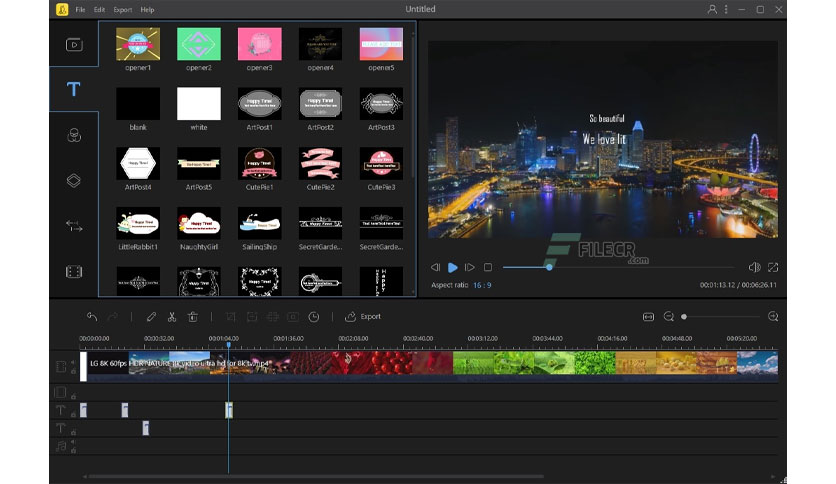Click the timeline horizontal scrollbar
This screenshot has width=836, height=484.
click(x=316, y=476)
